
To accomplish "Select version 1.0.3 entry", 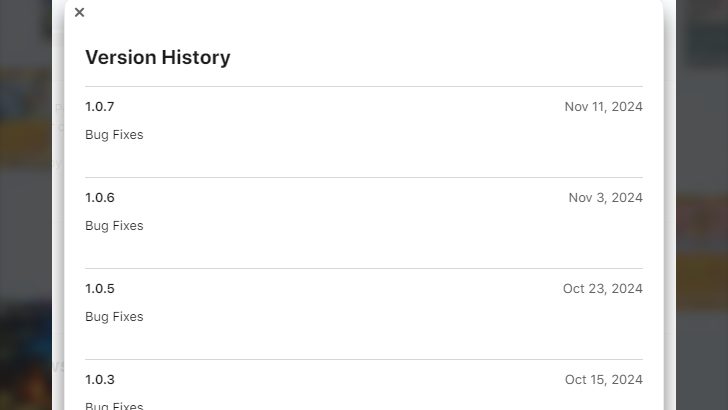I will pos(100,380).
